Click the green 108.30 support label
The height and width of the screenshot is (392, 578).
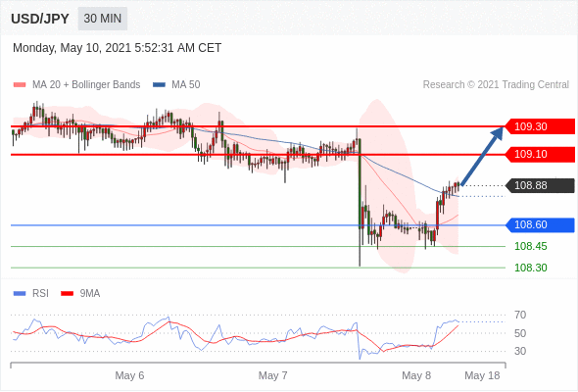(x=530, y=268)
